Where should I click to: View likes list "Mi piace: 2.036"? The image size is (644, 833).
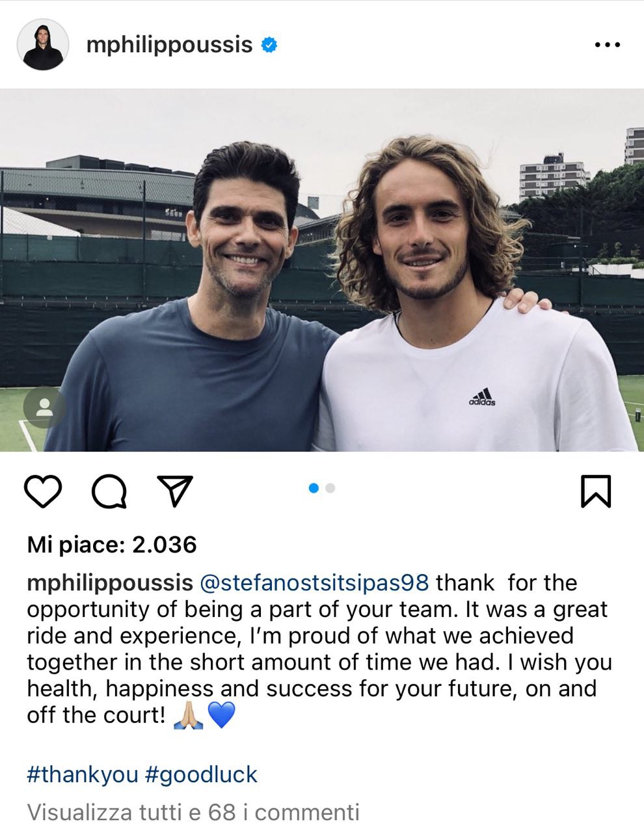click(x=111, y=544)
